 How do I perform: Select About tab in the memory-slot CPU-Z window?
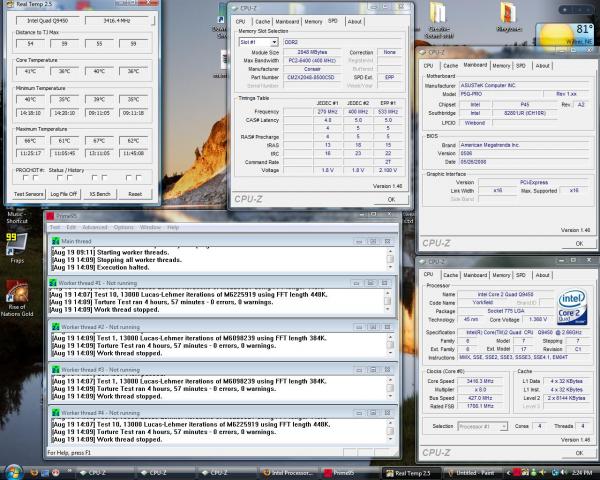pyautogui.click(x=354, y=22)
